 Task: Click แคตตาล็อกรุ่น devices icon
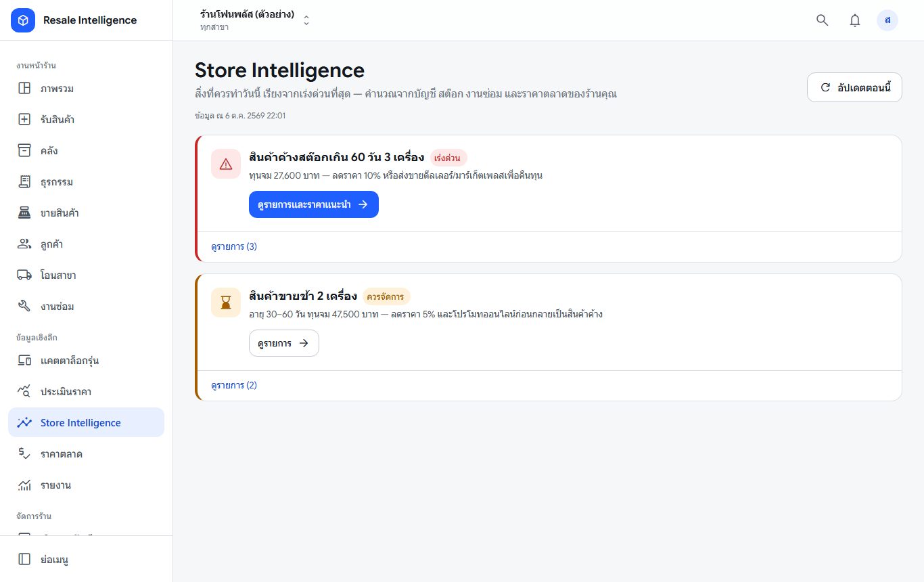(x=24, y=361)
